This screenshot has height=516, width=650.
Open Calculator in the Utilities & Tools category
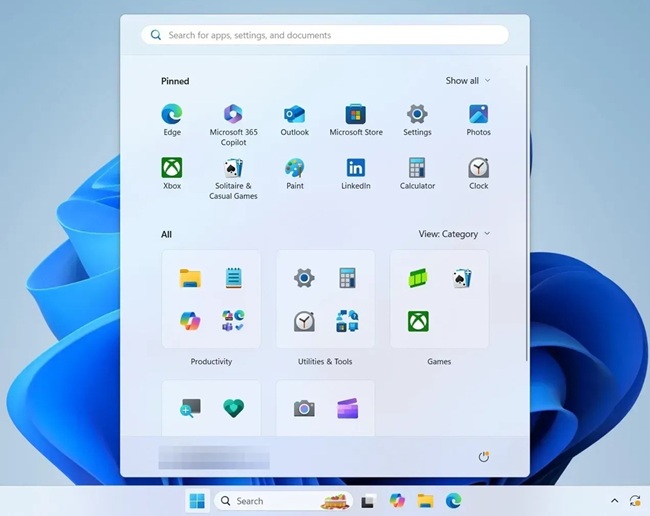tap(347, 278)
